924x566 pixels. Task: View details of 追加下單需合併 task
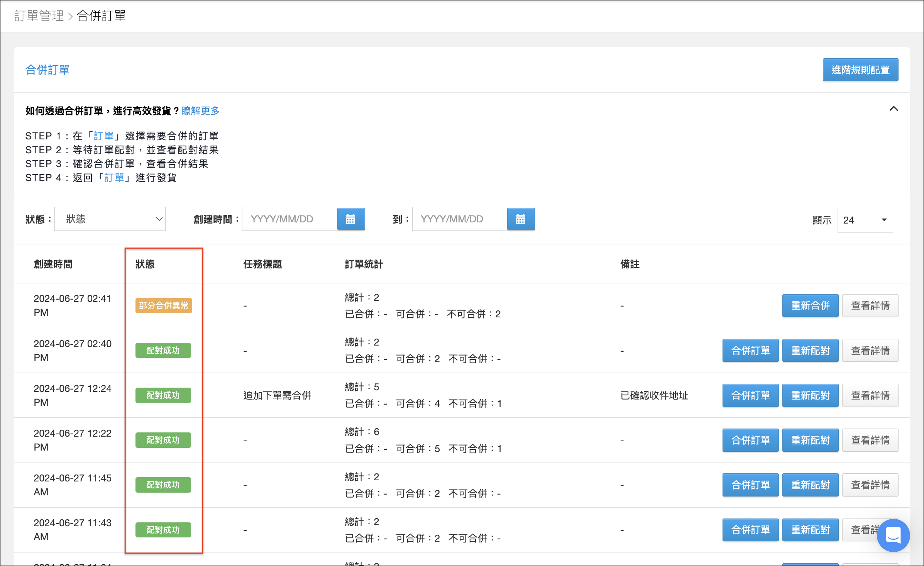[x=870, y=395]
